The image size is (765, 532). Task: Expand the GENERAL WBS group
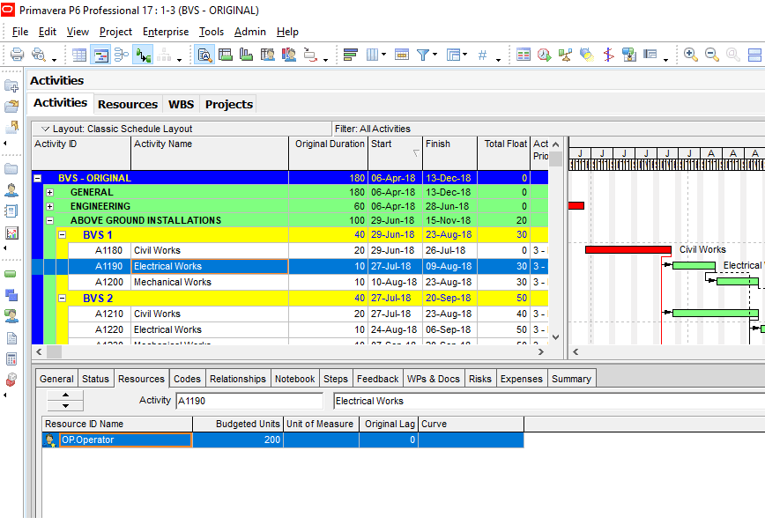click(49, 193)
